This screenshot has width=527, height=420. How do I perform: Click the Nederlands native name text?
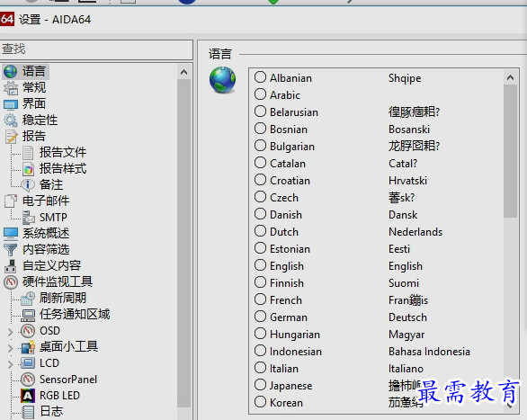[x=415, y=232]
